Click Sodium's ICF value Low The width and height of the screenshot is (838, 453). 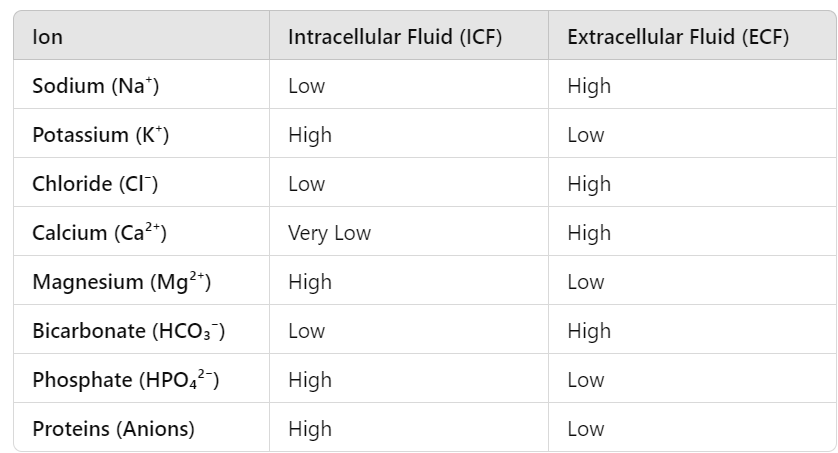(306, 86)
